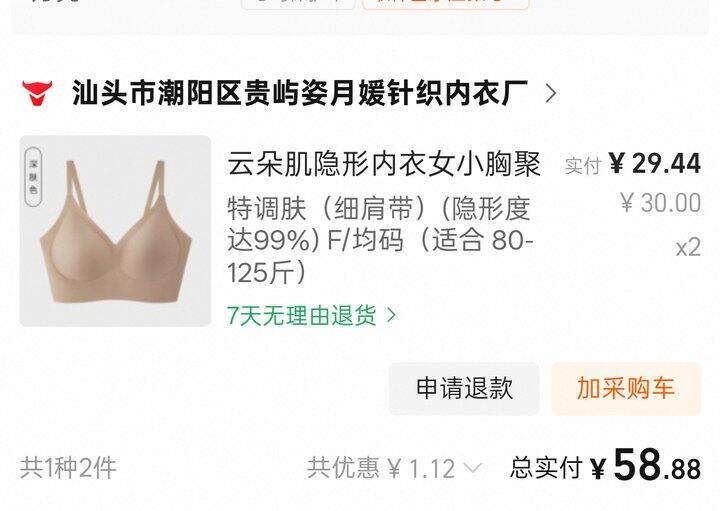Click the 加采购车 button
Viewport: 720px width, 511px height.
coord(626,388)
